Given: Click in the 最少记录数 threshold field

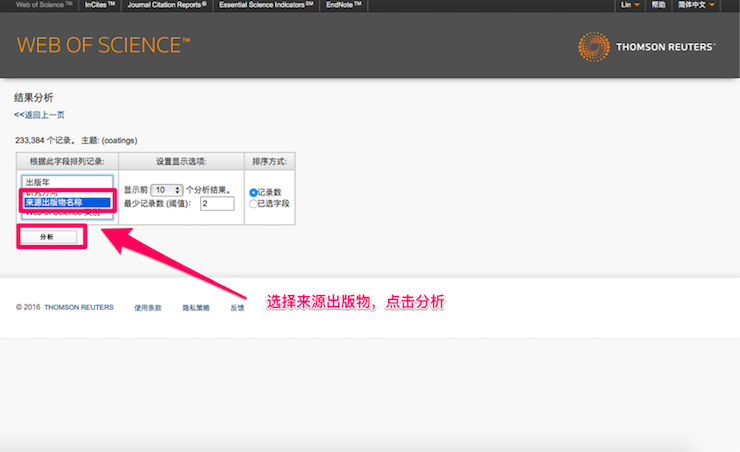Looking at the screenshot, I should (x=216, y=204).
